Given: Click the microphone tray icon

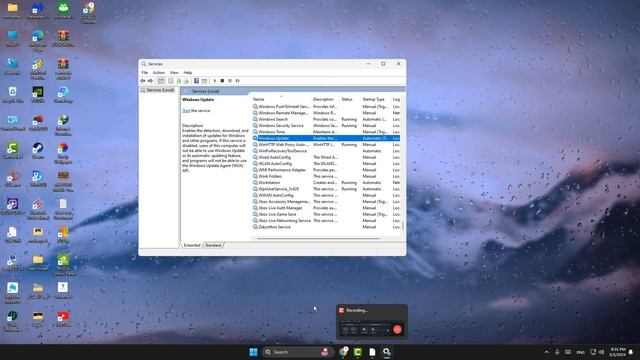Looking at the screenshot, I should [x=557, y=352].
